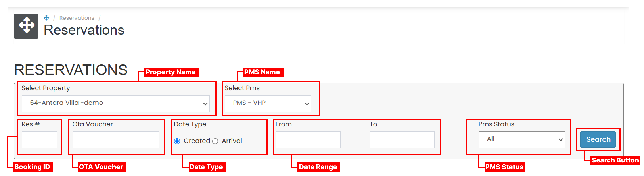This screenshot has width=644, height=176.
Task: Click the RESERVATIONS section heading
Action: click(71, 70)
